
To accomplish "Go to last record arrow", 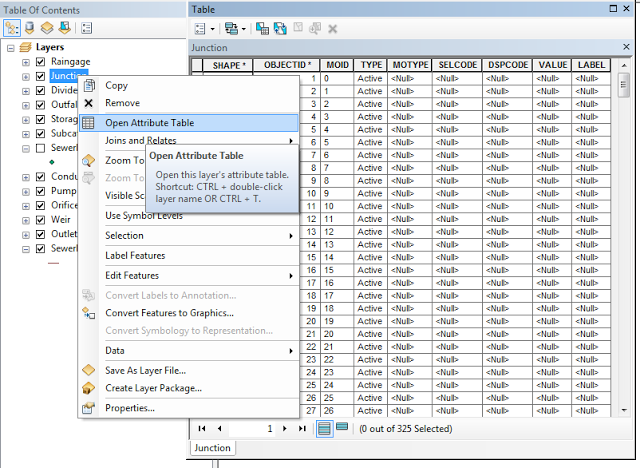I will click(x=303, y=428).
